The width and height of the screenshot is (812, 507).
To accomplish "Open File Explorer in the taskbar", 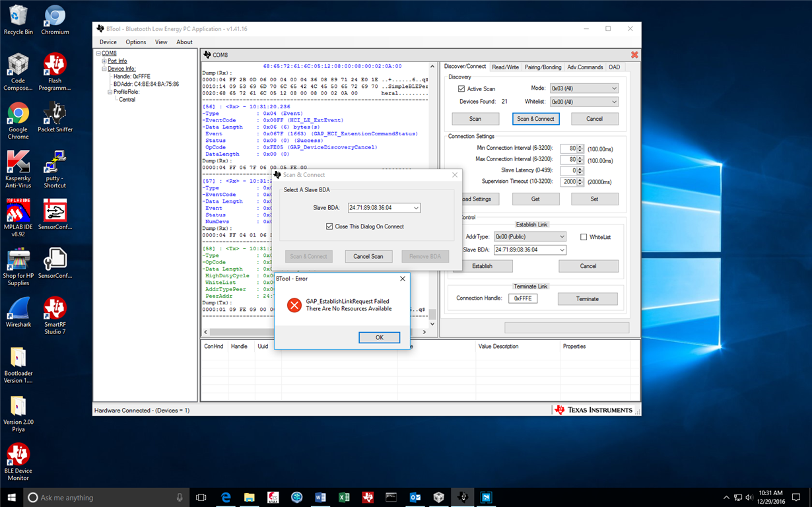I will (x=249, y=497).
